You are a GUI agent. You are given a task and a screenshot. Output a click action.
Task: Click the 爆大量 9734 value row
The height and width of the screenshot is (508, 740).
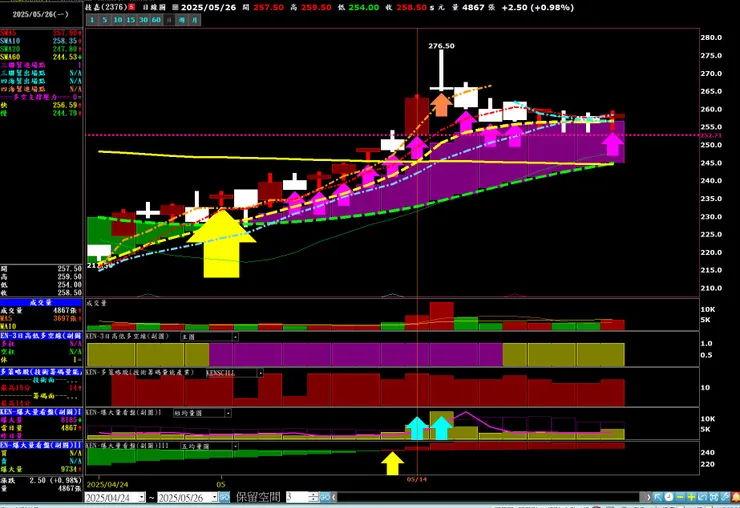pos(41,469)
